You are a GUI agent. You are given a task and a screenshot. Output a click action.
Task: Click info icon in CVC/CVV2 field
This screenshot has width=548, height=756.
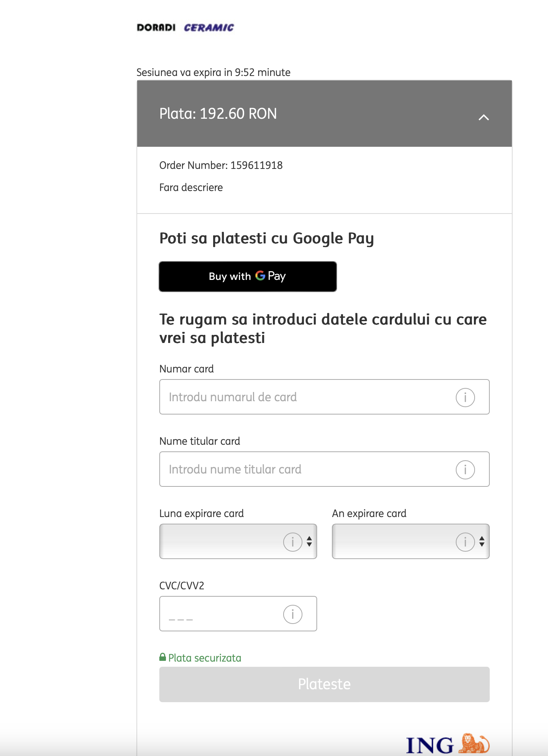(x=292, y=614)
